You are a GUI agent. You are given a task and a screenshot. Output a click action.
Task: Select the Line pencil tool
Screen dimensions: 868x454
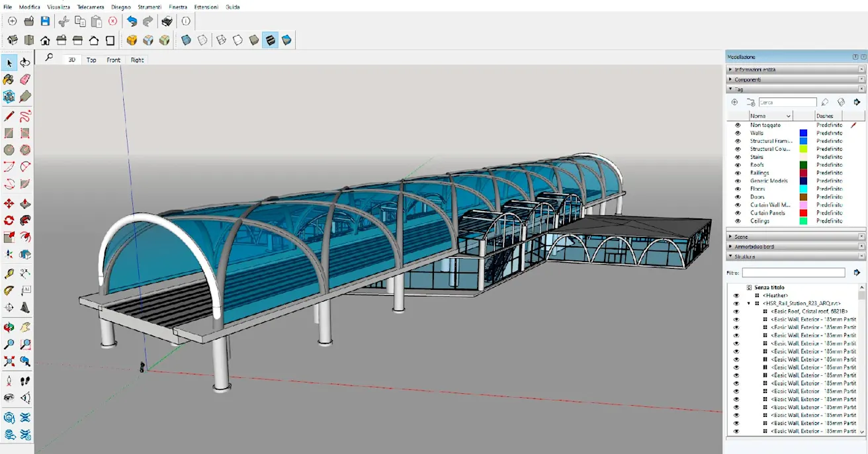(x=9, y=116)
